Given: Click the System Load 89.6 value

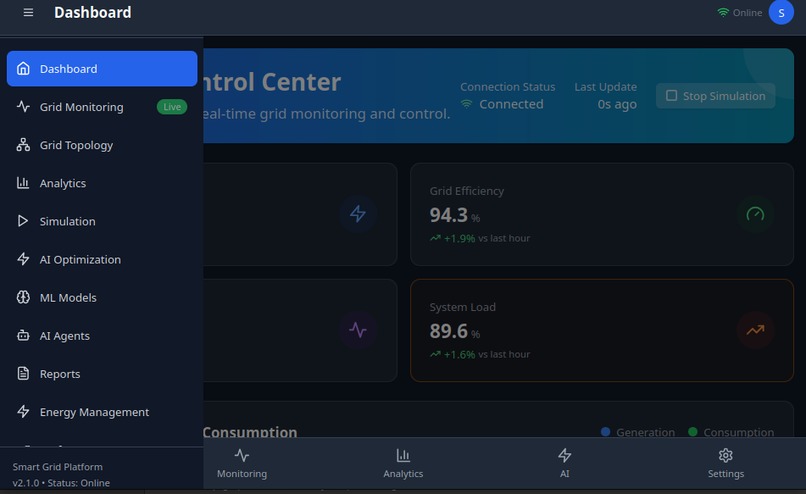Looking at the screenshot, I should (449, 331).
